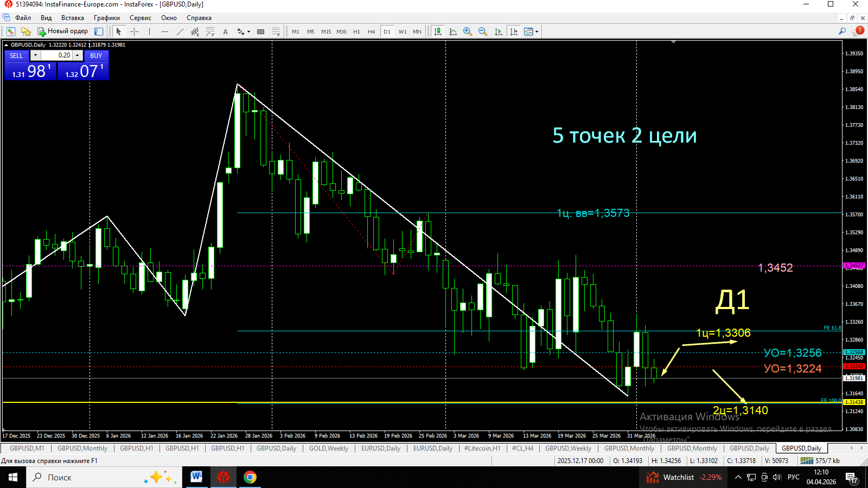Switch the timeframe to H4
The height and width of the screenshot is (488, 868).
(371, 31)
